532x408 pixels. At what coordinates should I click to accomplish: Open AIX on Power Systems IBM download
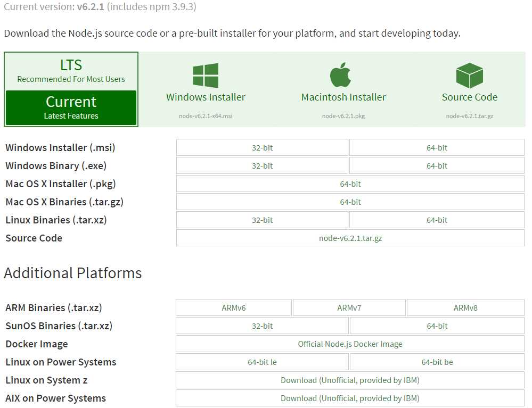[x=350, y=398]
